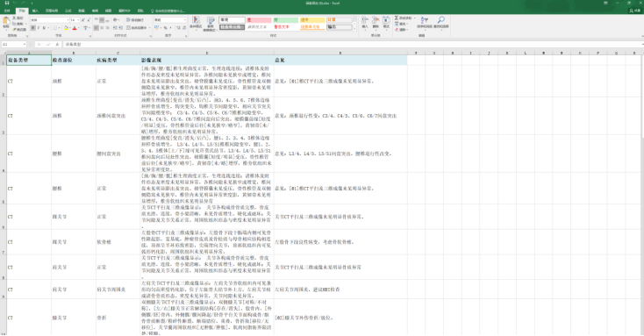Viewport: 644px width, 336px height.
Task: Select cell containing 软骨瘤
Action: click(118, 242)
